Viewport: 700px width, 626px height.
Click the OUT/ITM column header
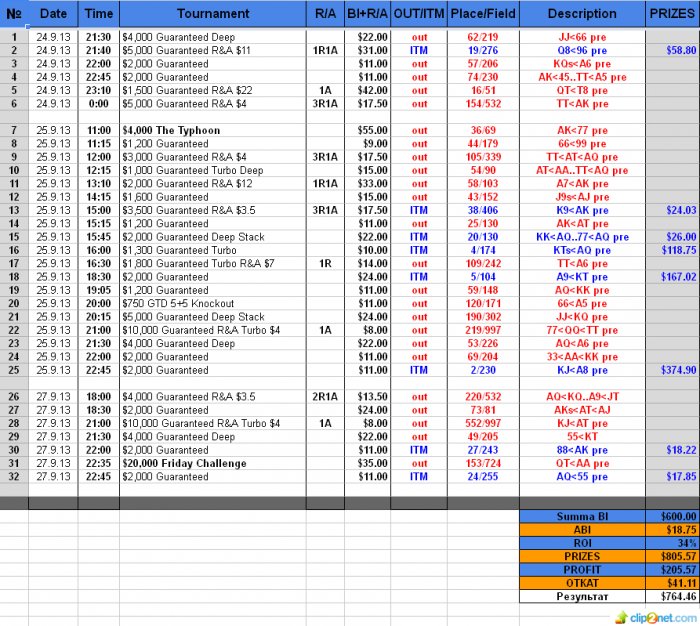click(x=419, y=14)
